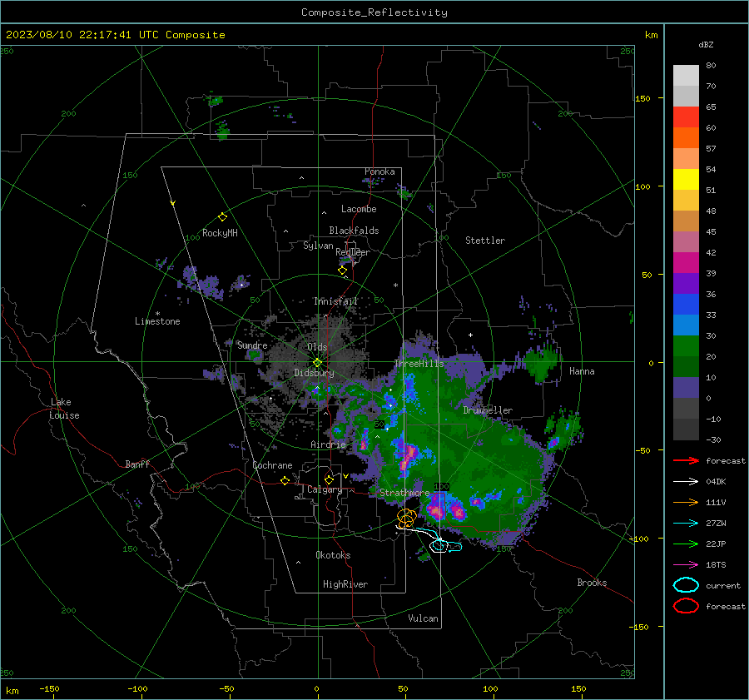Click the 33 dBZ blue swatch

coord(686,325)
